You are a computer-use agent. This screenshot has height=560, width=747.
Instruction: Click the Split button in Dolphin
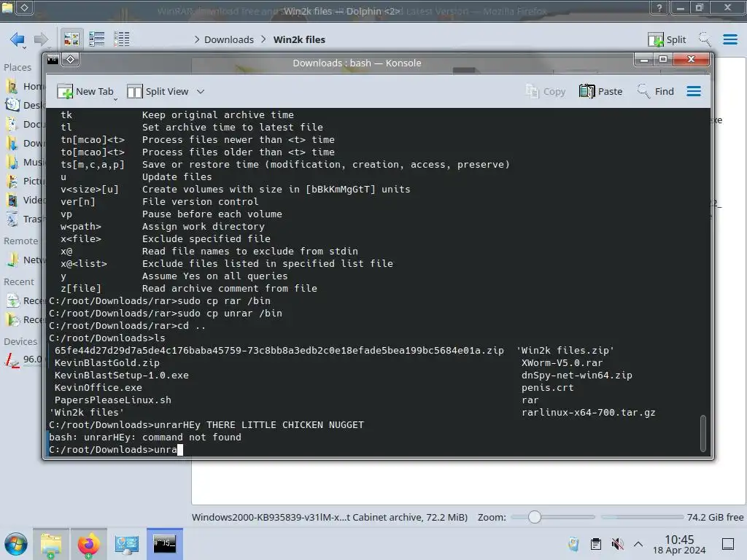point(667,39)
